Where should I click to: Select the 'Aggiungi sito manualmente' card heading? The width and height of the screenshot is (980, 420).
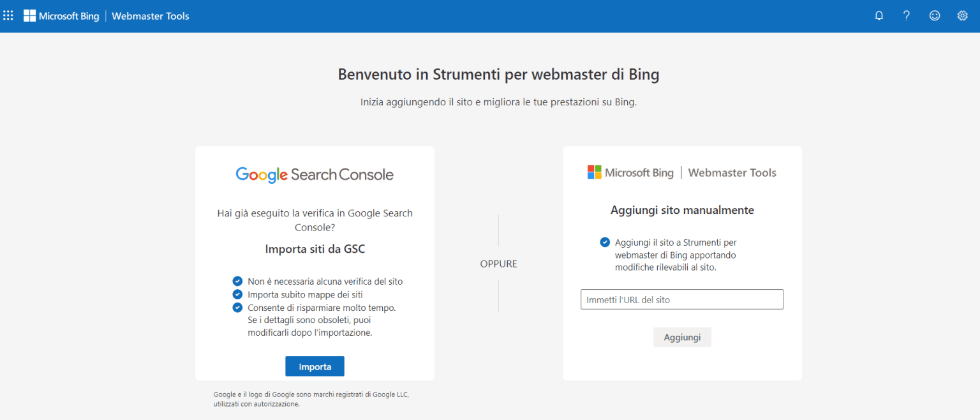coord(682,209)
